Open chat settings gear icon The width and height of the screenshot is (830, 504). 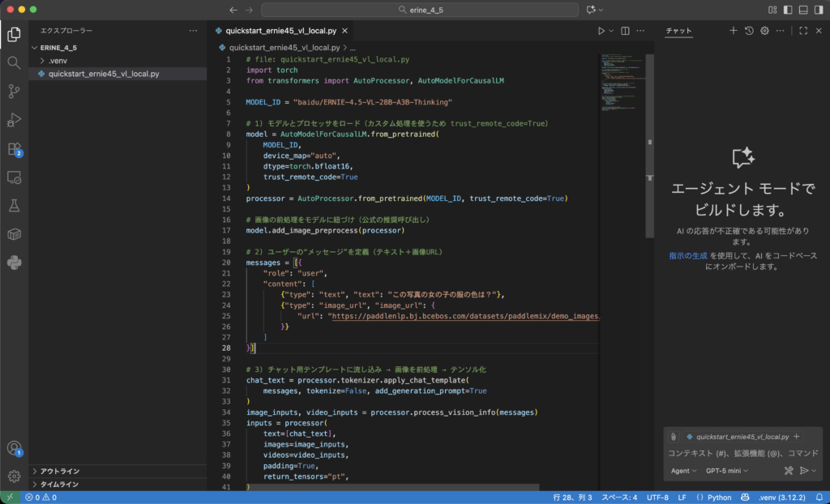pyautogui.click(x=764, y=31)
